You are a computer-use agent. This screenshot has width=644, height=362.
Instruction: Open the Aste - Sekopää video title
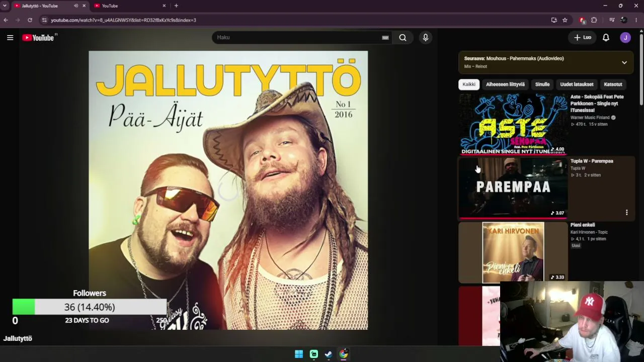tap(597, 104)
